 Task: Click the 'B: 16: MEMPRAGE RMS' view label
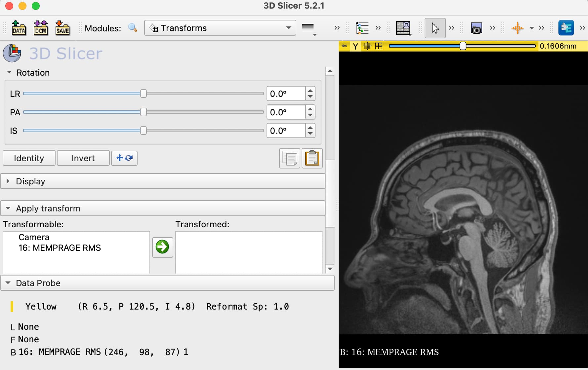389,352
